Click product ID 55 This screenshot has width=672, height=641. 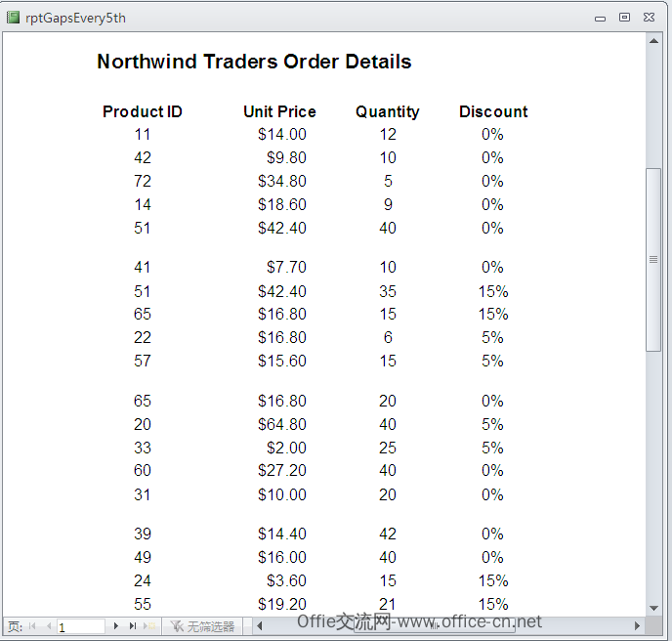click(x=143, y=604)
